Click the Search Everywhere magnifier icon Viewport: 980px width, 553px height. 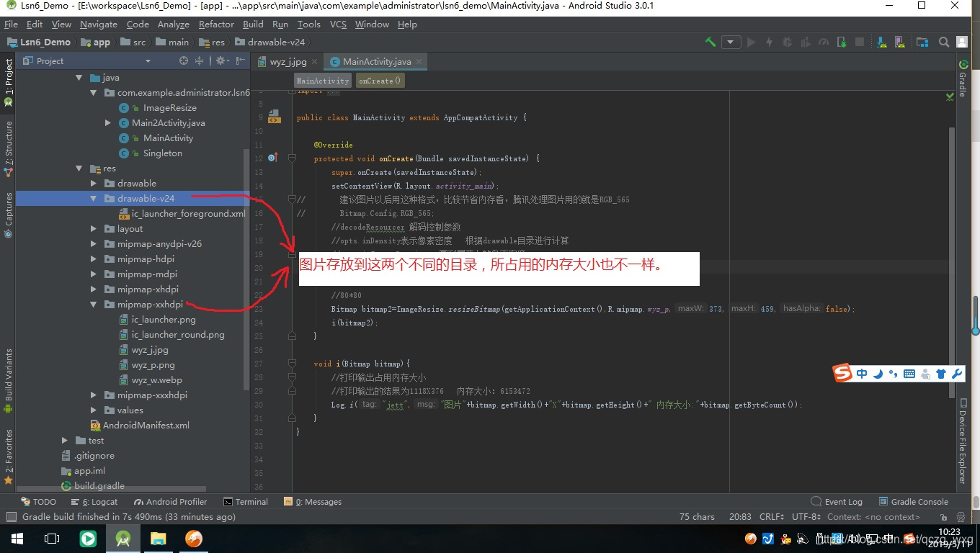pos(944,42)
